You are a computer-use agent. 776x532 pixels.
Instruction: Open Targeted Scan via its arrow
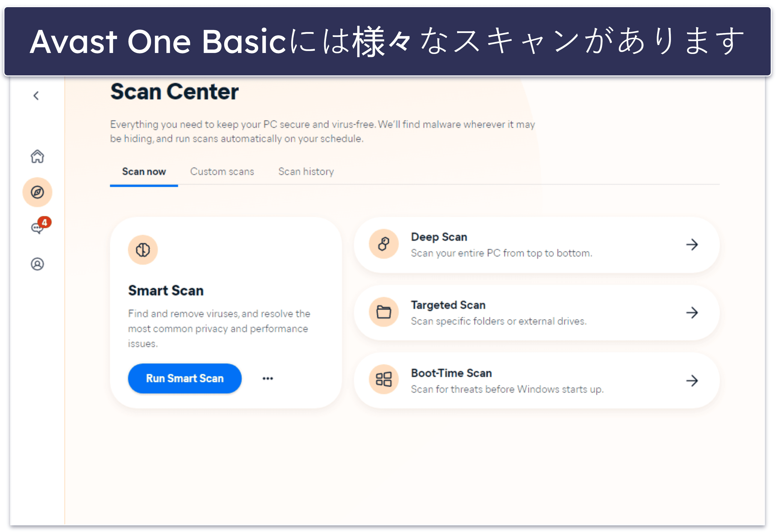tap(692, 313)
